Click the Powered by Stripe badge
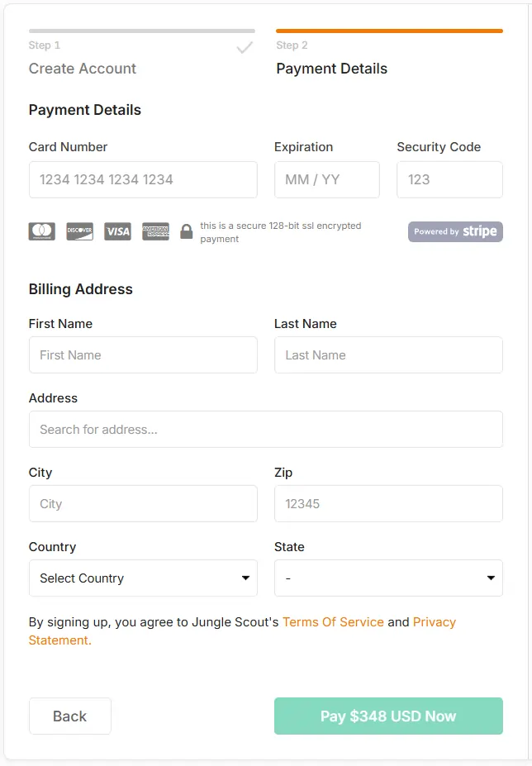The image size is (532, 766). click(455, 231)
